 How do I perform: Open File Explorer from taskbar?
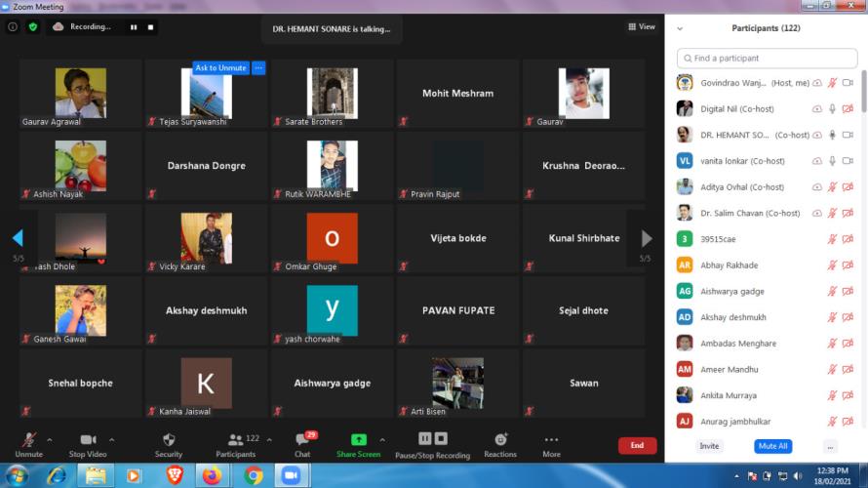pos(96,476)
